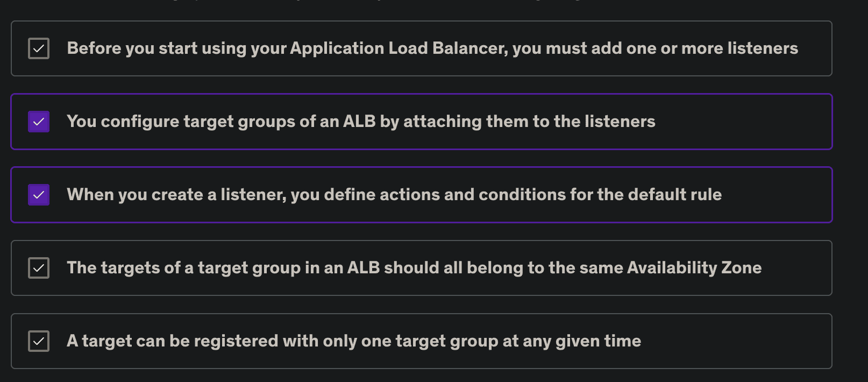Click the text 'Before you start using your Application Load Balancer'
The height and width of the screenshot is (382, 868).
[x=286, y=48]
